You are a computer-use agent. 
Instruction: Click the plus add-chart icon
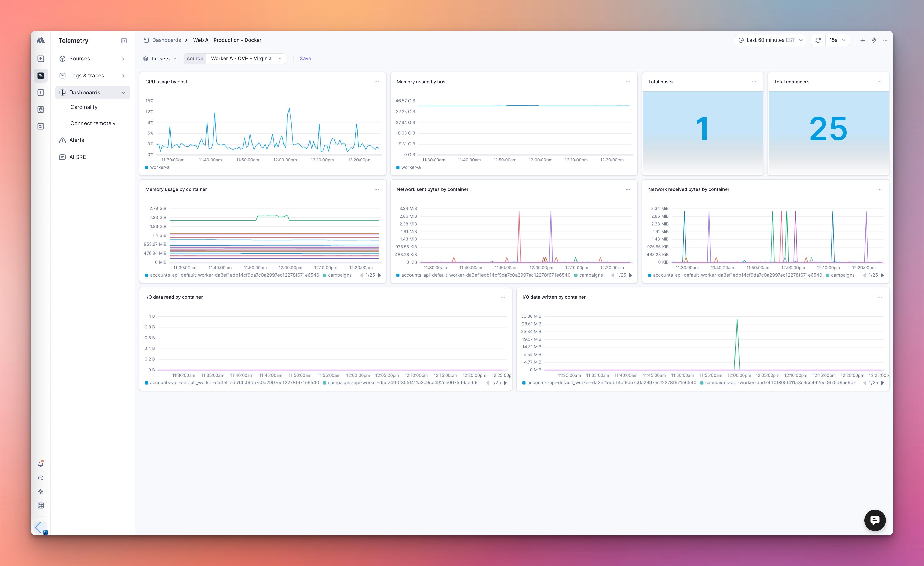[863, 40]
